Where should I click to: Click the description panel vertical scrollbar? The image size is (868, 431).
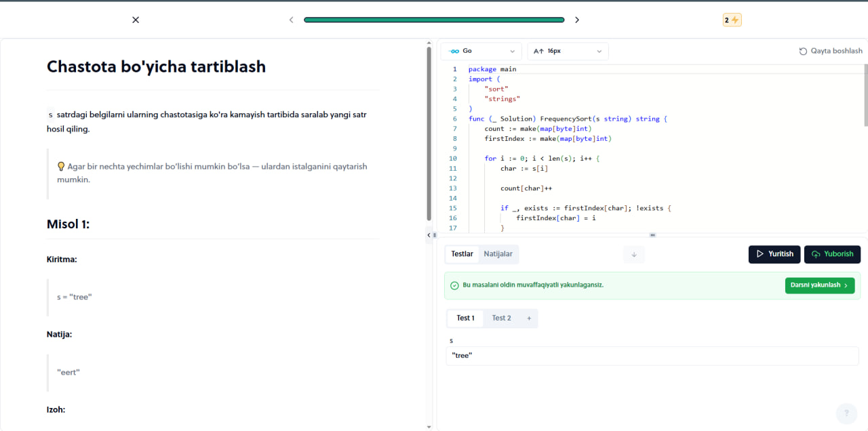coord(429,134)
